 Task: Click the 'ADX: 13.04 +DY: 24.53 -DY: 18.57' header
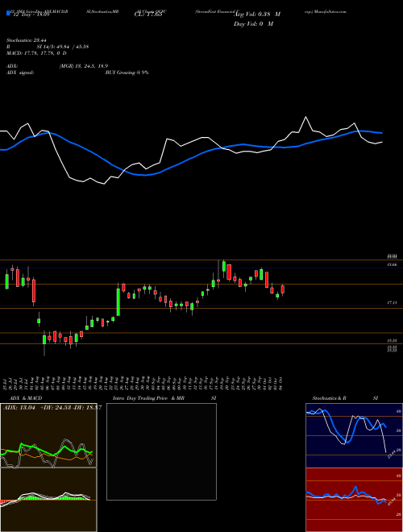point(52,408)
